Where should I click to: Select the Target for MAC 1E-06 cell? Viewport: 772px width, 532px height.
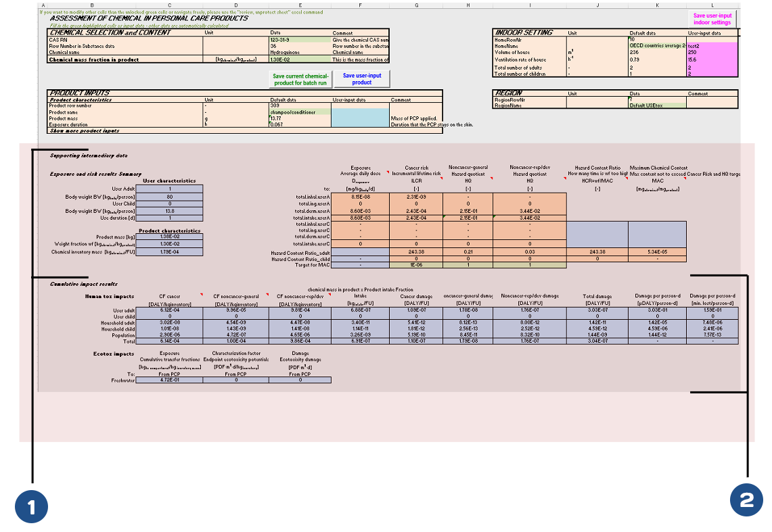415,264
